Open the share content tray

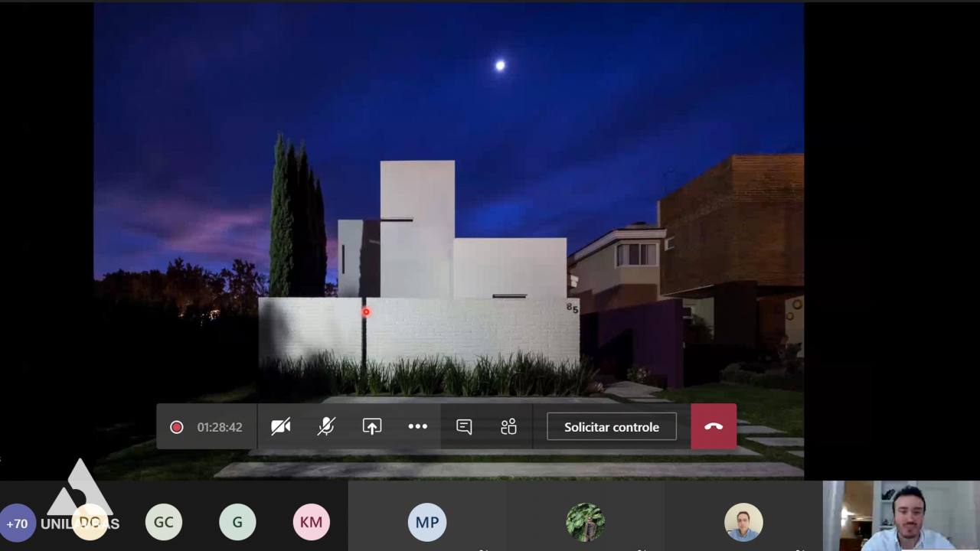(372, 427)
